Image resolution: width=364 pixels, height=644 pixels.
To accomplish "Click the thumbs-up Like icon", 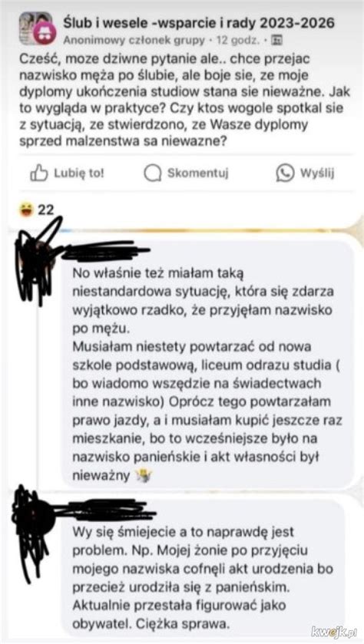I will click(39, 173).
